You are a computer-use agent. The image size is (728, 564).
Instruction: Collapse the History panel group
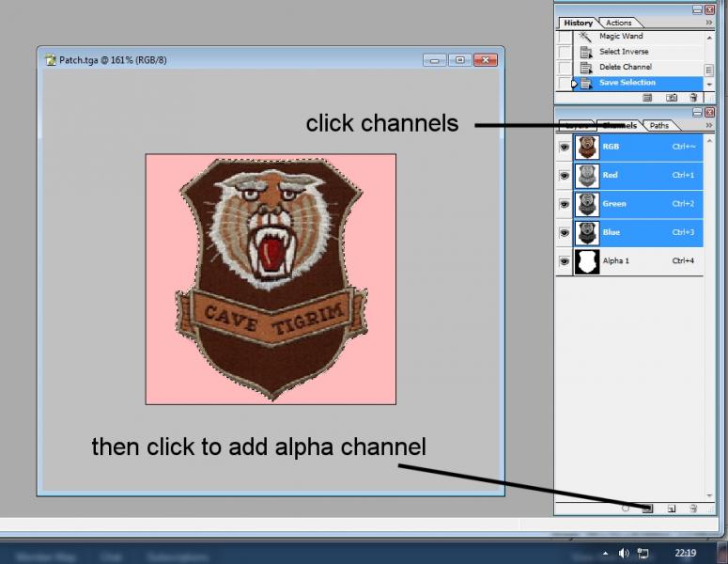(697, 9)
